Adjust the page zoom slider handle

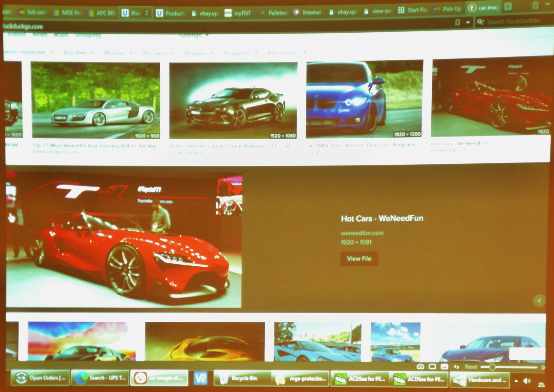[x=492, y=367]
